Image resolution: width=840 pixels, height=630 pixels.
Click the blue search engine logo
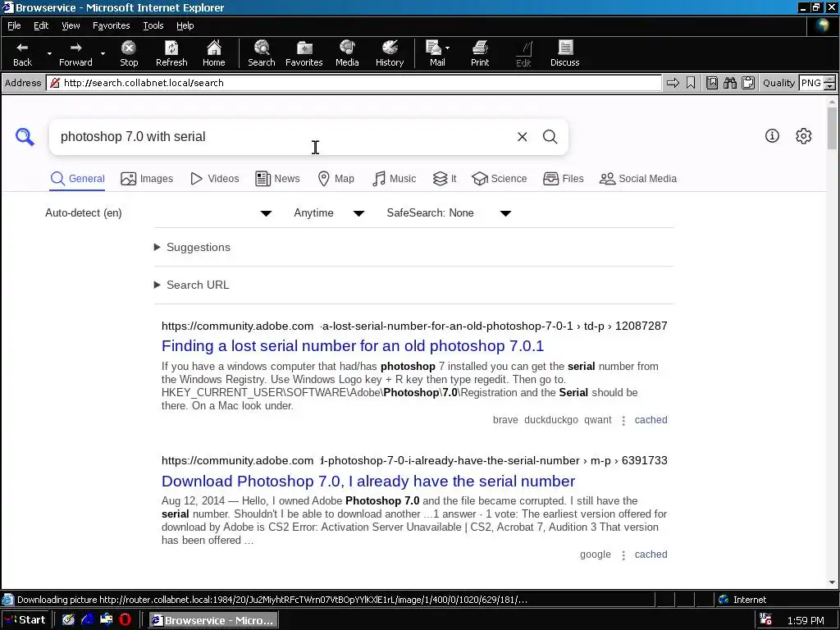[x=25, y=137]
